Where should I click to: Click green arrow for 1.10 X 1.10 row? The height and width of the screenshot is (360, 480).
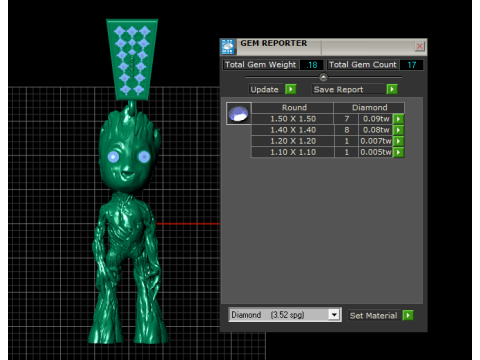(x=399, y=152)
